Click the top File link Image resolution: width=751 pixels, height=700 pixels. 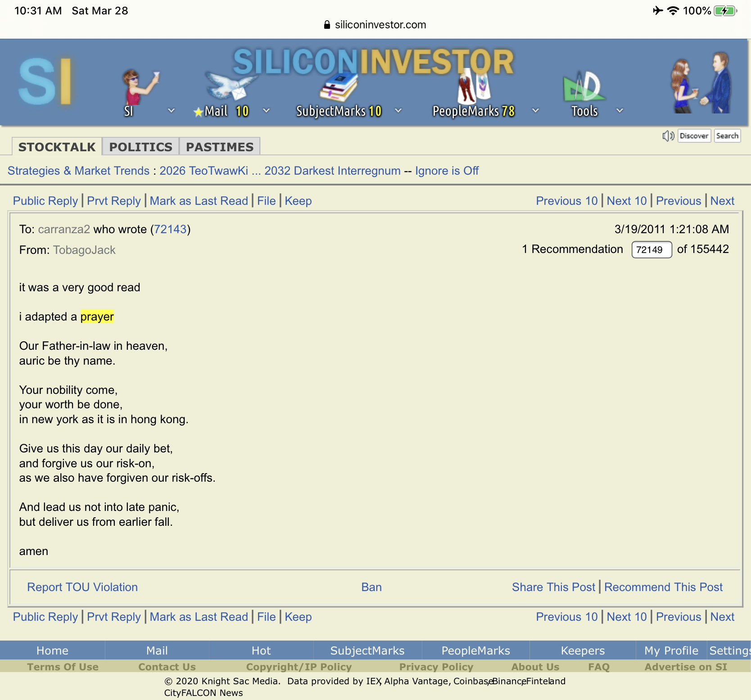[x=267, y=201]
